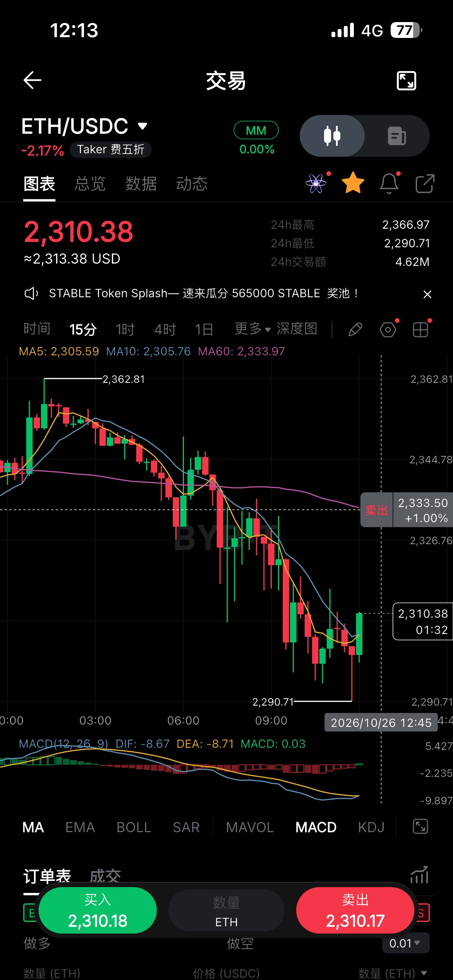Image resolution: width=453 pixels, height=980 pixels.
Task: Open price alert bell
Action: (389, 183)
